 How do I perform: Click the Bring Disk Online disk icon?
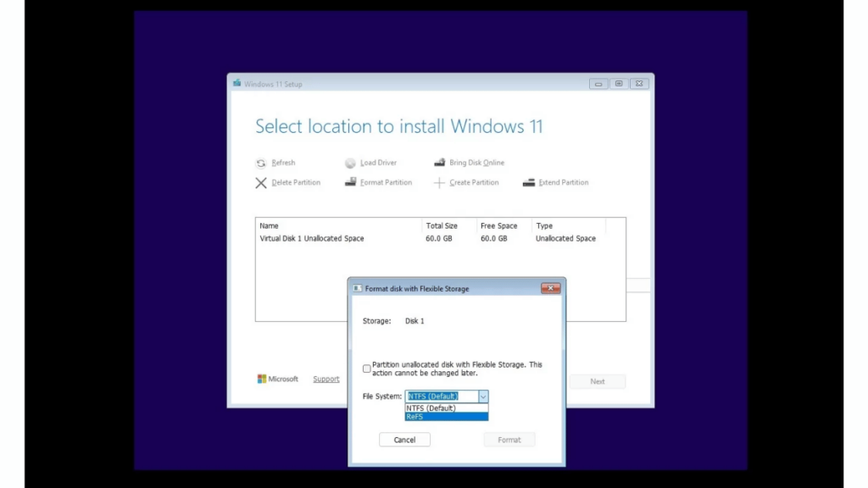(x=440, y=162)
